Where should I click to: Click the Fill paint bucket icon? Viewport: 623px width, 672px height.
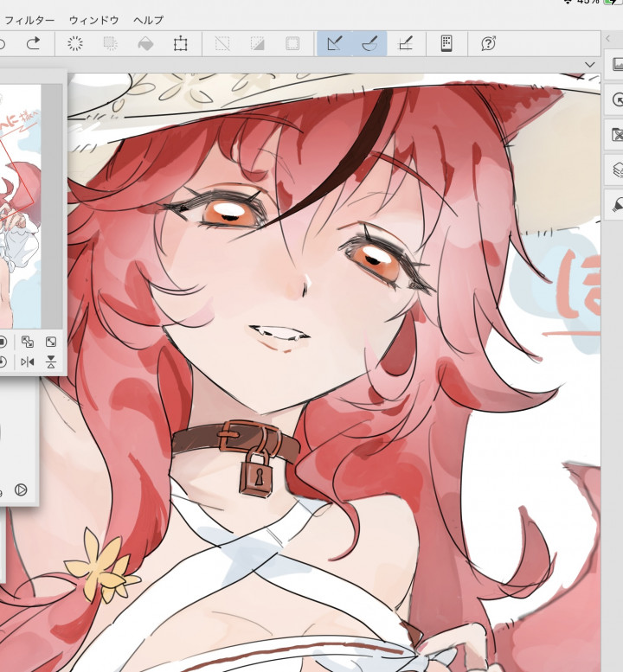click(x=145, y=43)
